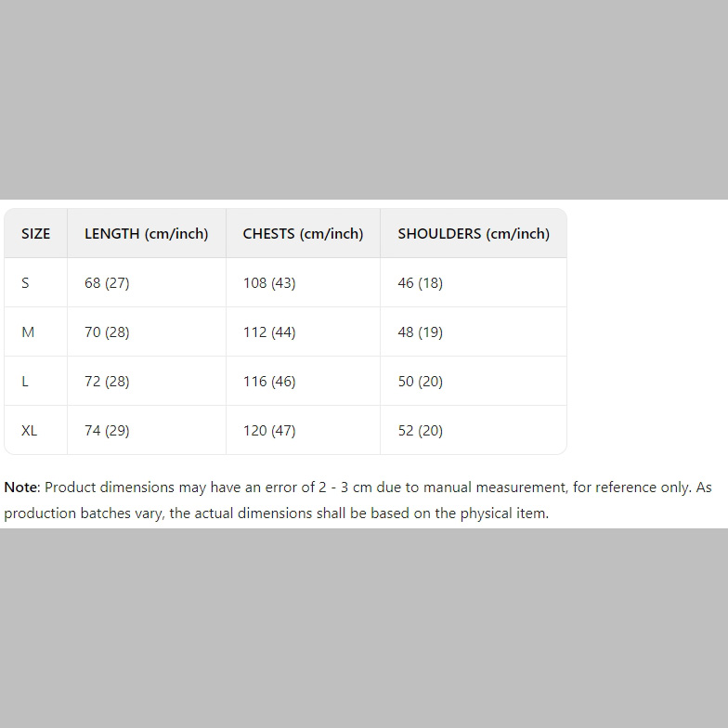
Task: Select the 116 (46) chest value
Action: 269,382
